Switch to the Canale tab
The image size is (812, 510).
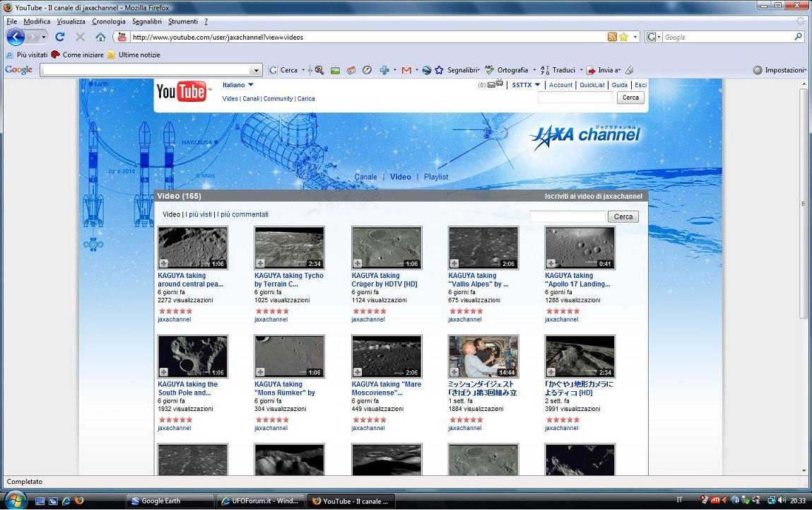(x=365, y=177)
